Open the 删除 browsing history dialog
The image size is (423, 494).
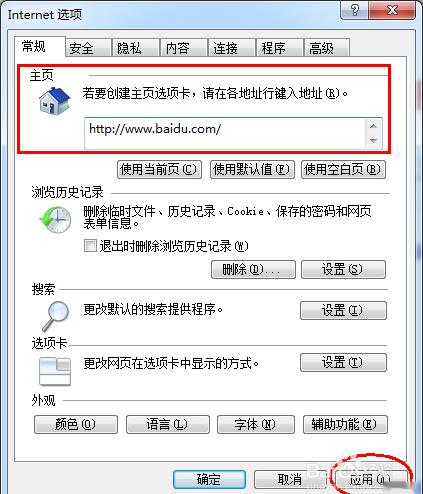[x=253, y=269]
